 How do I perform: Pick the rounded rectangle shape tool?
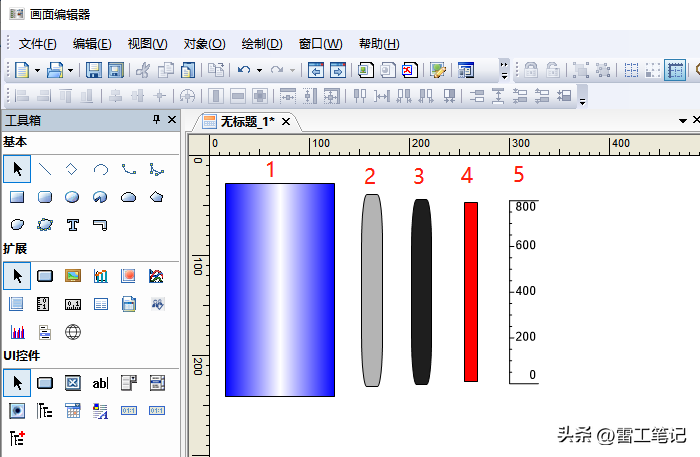pyautogui.click(x=44, y=197)
